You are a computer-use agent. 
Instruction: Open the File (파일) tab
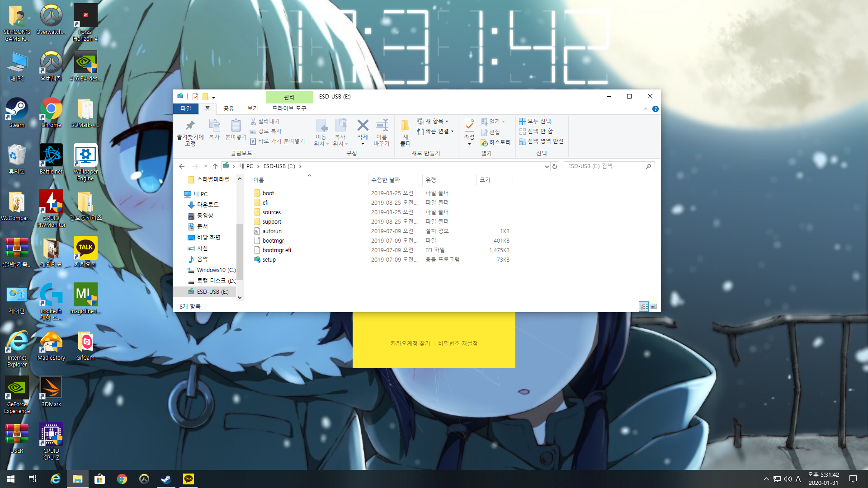(x=186, y=108)
